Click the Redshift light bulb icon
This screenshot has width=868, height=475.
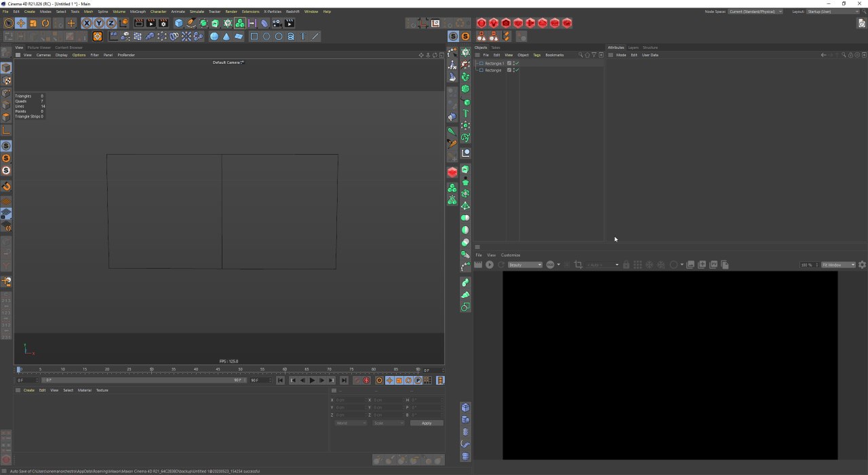pyautogui.click(x=494, y=23)
